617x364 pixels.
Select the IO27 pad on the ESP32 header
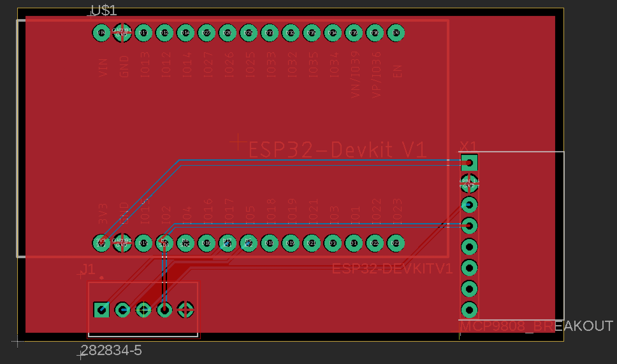(207, 33)
